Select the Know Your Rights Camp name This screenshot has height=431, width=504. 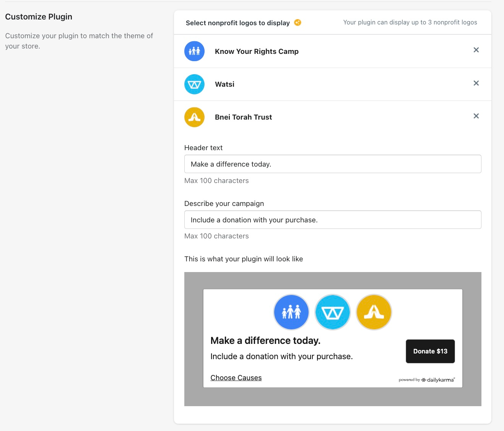point(257,52)
